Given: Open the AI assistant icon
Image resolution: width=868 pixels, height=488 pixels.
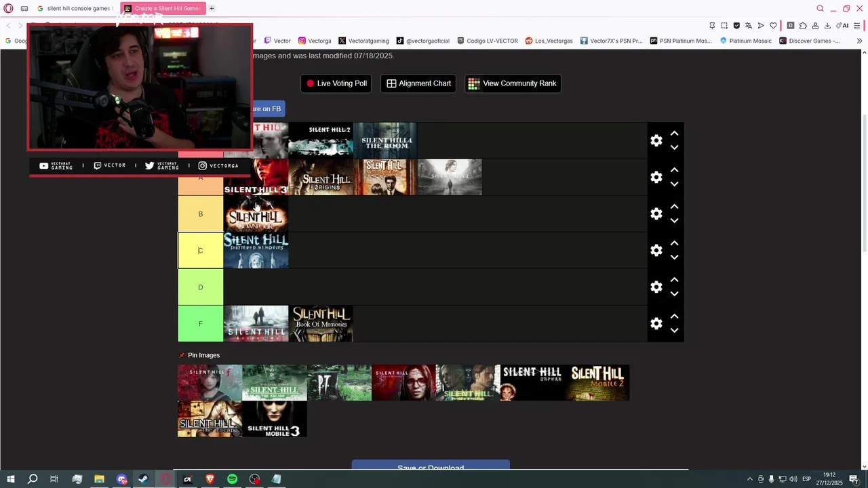Looking at the screenshot, I should [843, 26].
